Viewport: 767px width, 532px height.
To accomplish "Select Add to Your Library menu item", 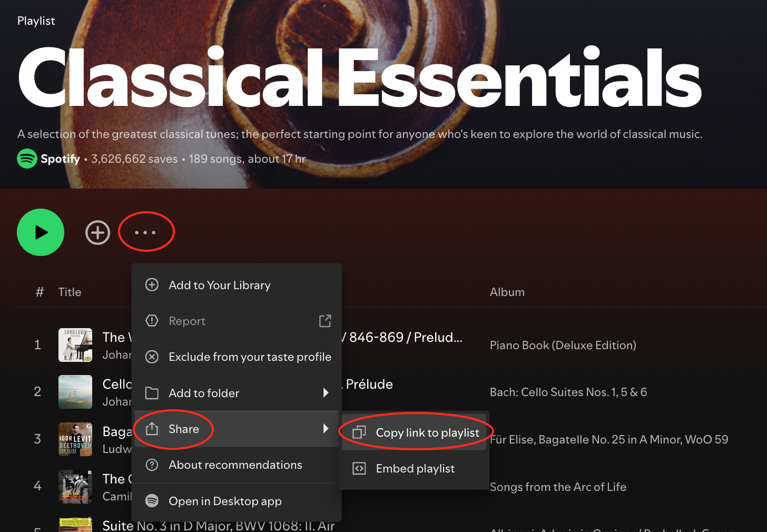I will point(219,285).
